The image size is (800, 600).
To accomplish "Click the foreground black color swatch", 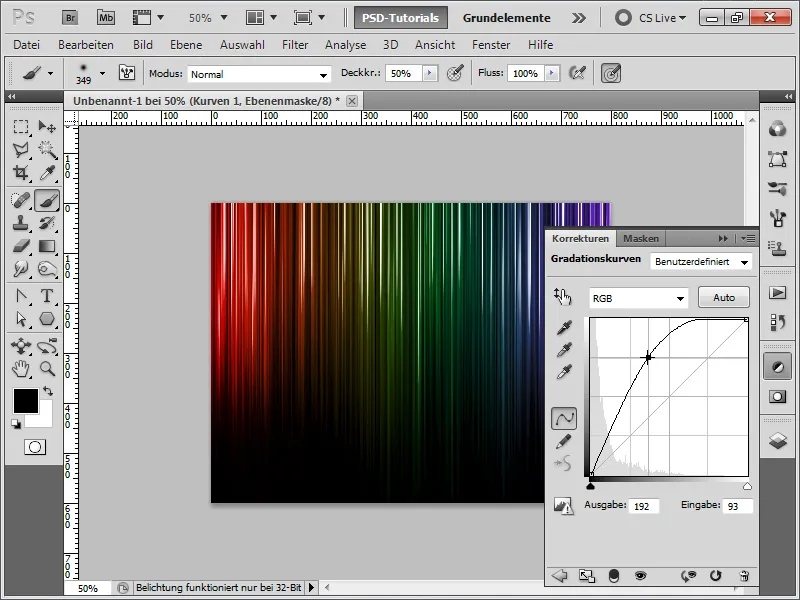I will (26, 401).
